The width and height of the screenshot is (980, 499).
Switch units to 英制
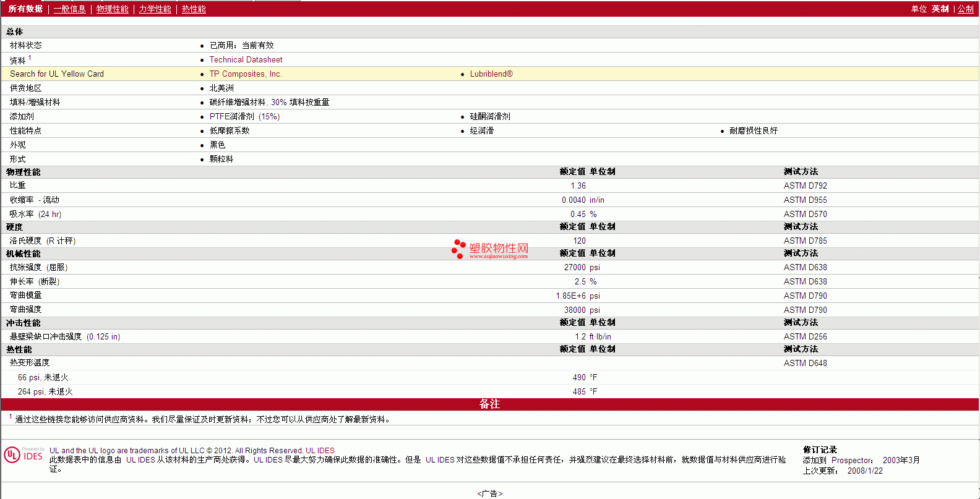(x=940, y=9)
